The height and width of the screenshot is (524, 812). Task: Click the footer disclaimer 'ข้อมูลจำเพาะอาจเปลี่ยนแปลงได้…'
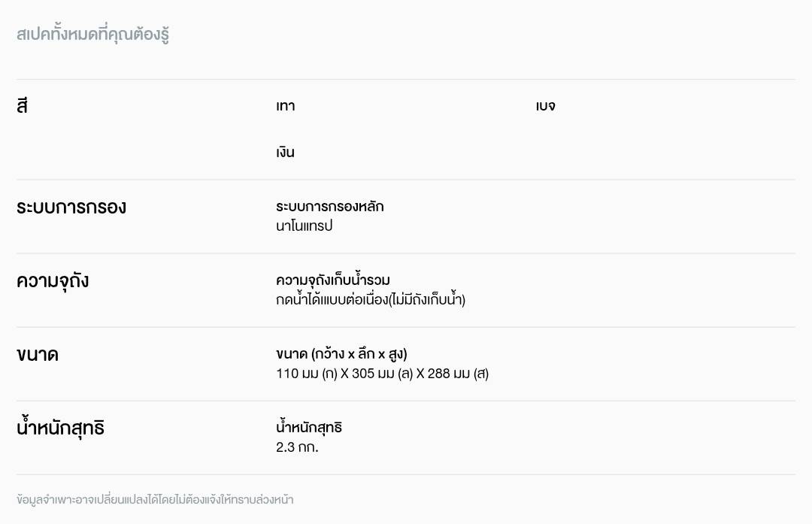(155, 499)
